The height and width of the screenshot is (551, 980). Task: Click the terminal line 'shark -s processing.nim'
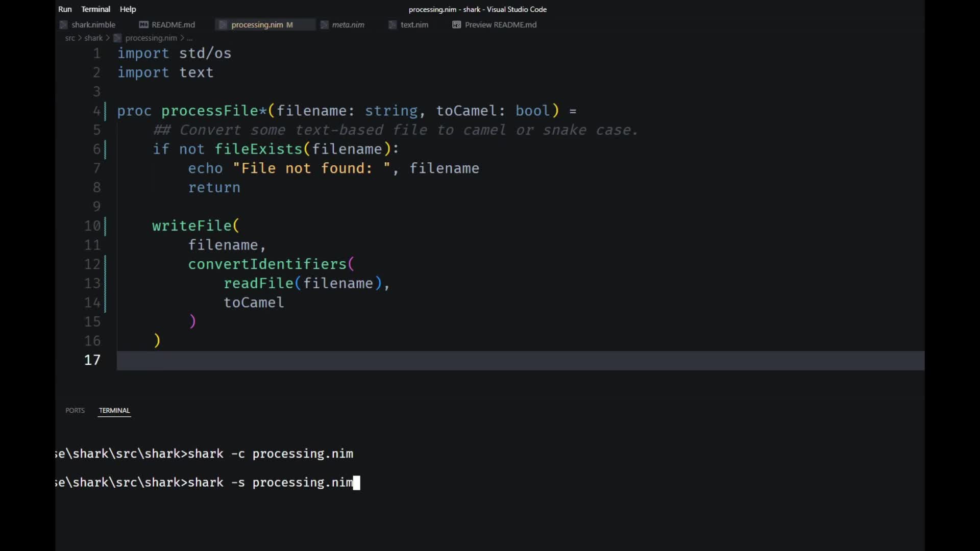click(271, 482)
